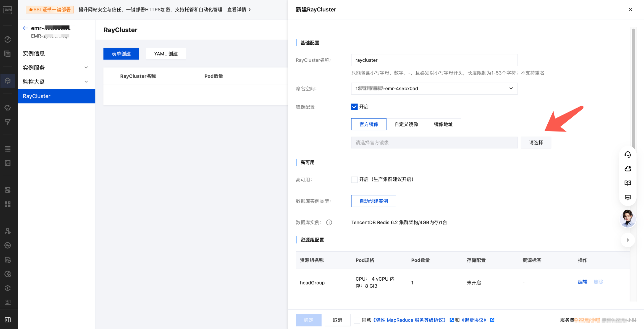Open the AI assistant avatar

627,219
